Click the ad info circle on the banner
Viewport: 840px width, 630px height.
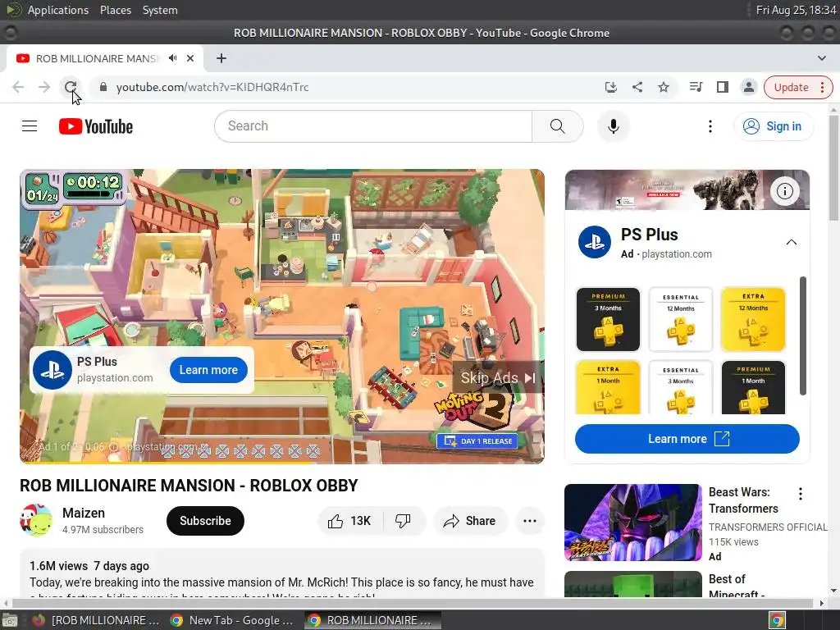[785, 191]
